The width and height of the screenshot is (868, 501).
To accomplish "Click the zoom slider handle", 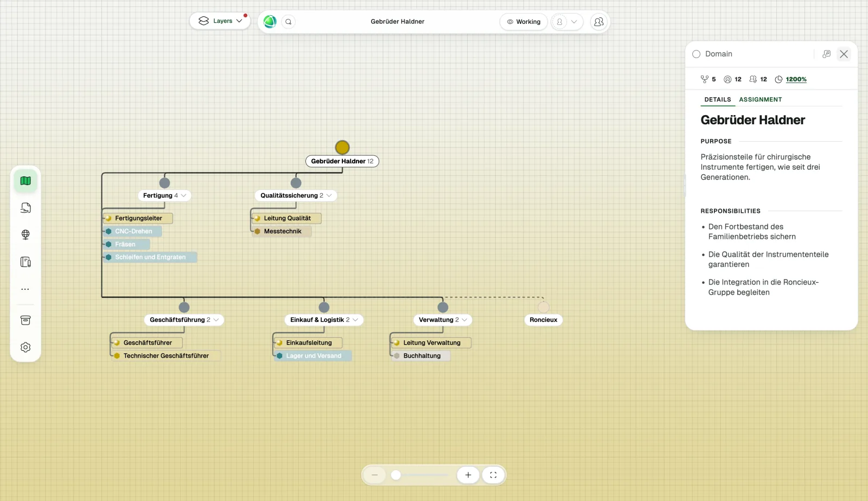I will pos(396,475).
